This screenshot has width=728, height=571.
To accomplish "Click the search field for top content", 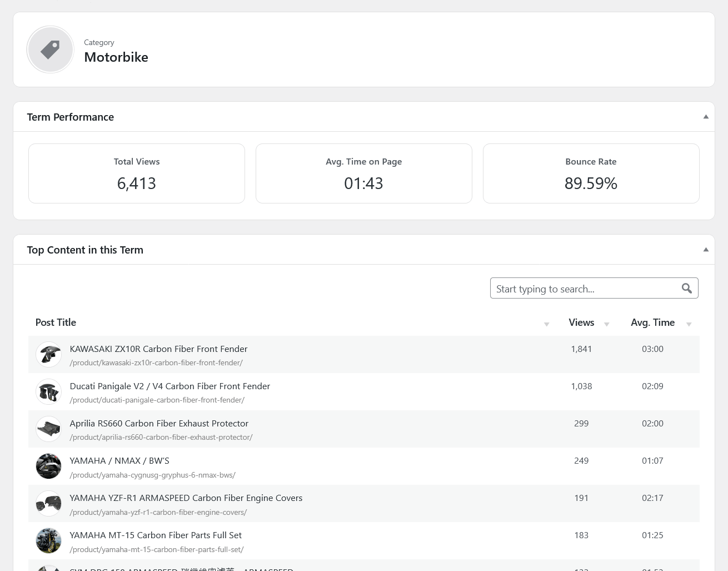I will [x=594, y=288].
